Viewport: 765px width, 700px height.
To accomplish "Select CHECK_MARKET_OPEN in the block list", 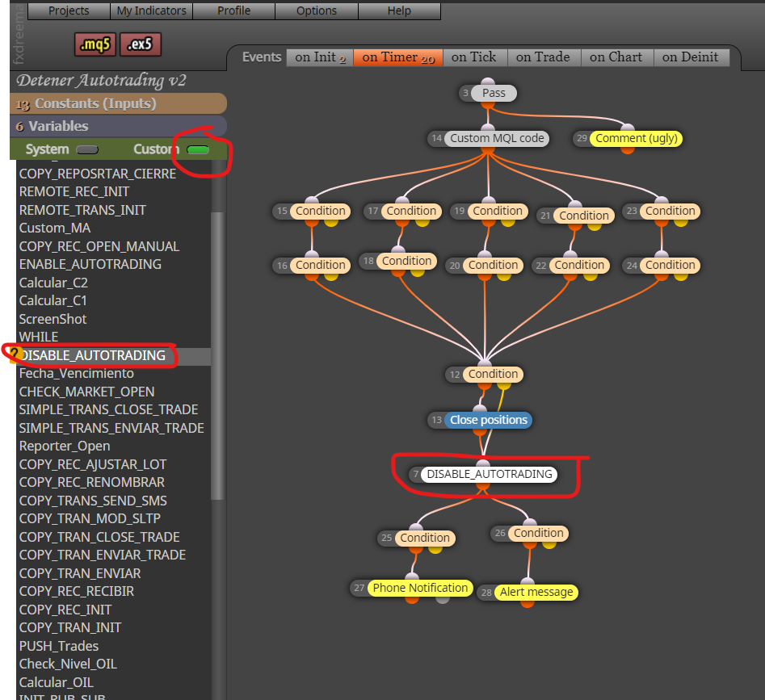I will coord(87,392).
